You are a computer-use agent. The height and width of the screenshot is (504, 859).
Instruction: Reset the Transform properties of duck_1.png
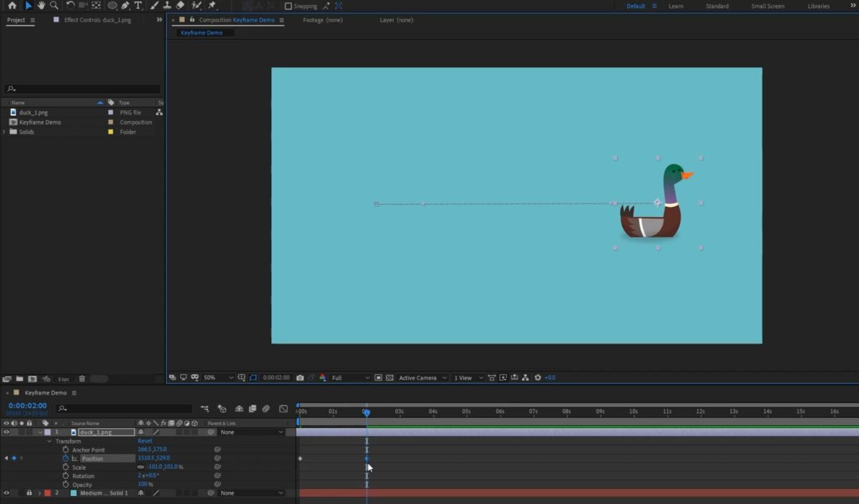145,440
